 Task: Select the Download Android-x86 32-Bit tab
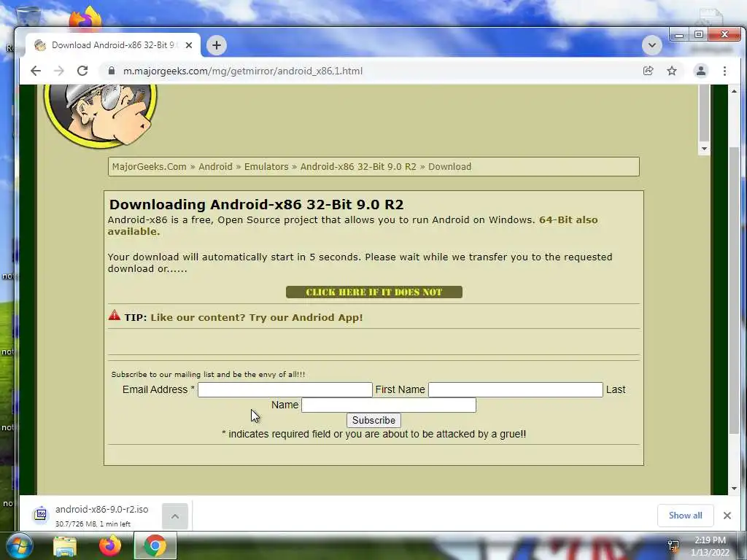coord(113,45)
